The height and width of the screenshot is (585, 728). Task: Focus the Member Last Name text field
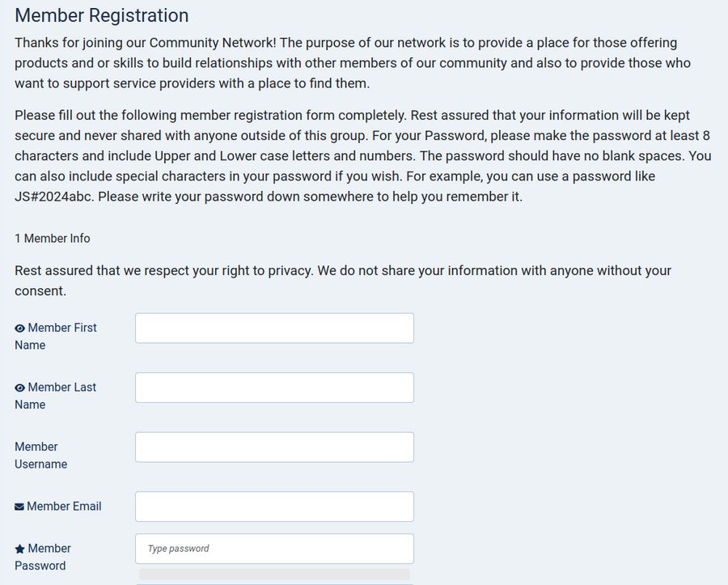click(x=274, y=388)
